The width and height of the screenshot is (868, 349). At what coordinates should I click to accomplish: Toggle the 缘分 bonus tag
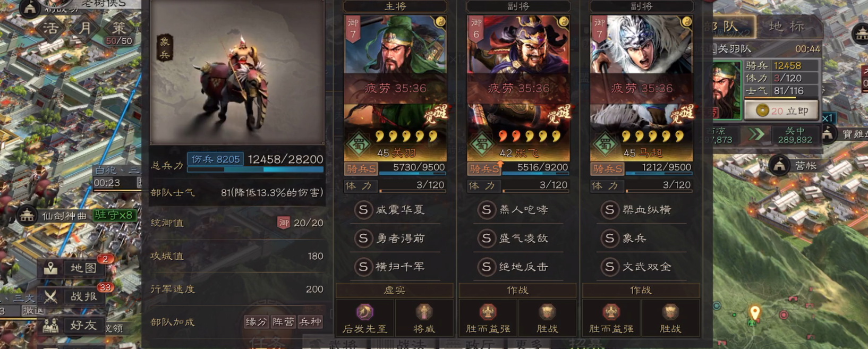coord(256,322)
